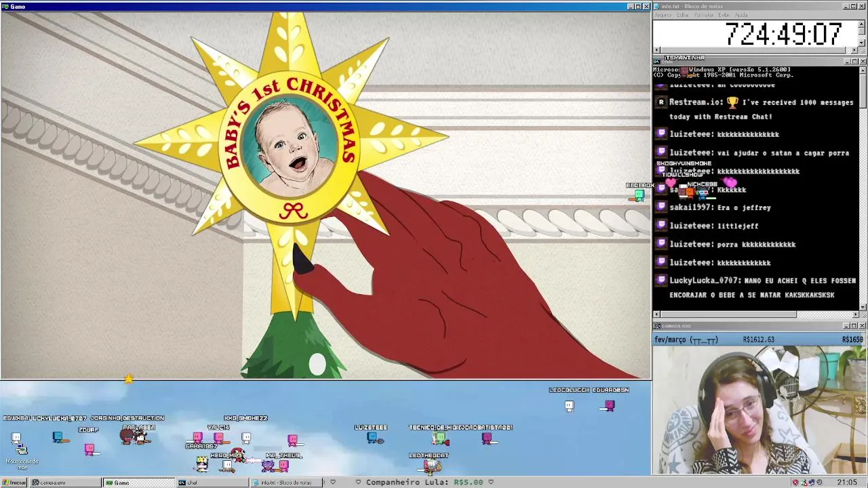Click the BEDEROX avatar sprite
The height and width of the screenshot is (488, 868).
(x=638, y=196)
